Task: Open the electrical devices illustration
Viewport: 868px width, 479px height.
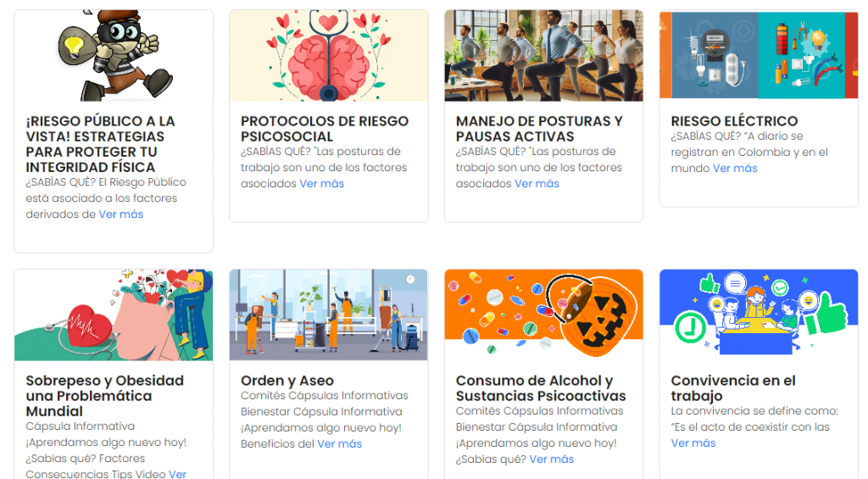Action: click(759, 55)
